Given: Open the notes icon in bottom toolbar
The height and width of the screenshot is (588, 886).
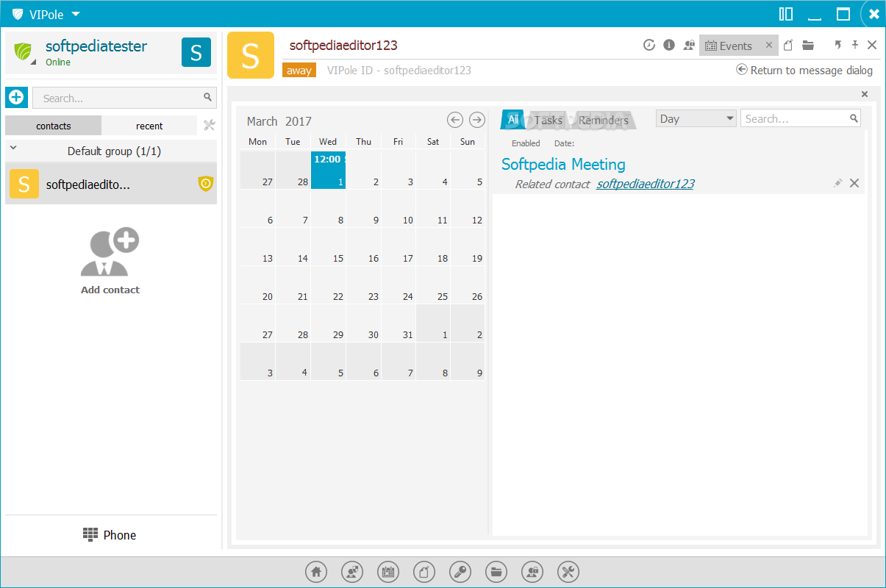Looking at the screenshot, I should tap(424, 572).
